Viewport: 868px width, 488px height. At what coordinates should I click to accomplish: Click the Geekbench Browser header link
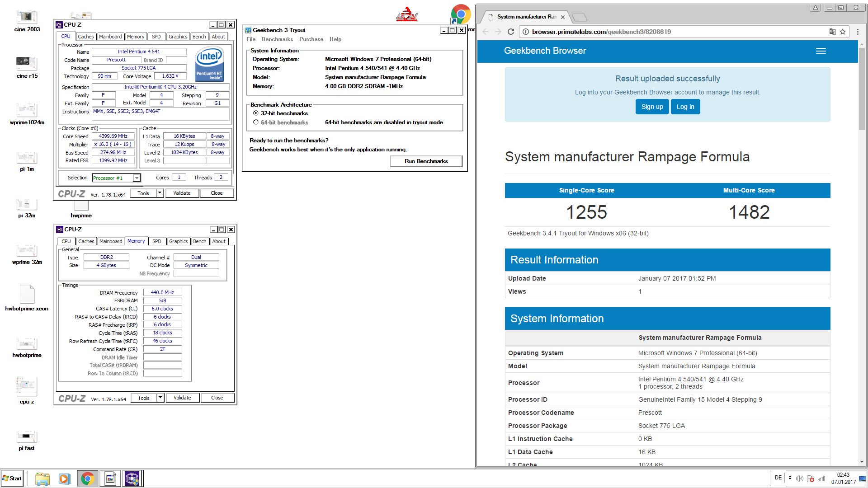(545, 51)
